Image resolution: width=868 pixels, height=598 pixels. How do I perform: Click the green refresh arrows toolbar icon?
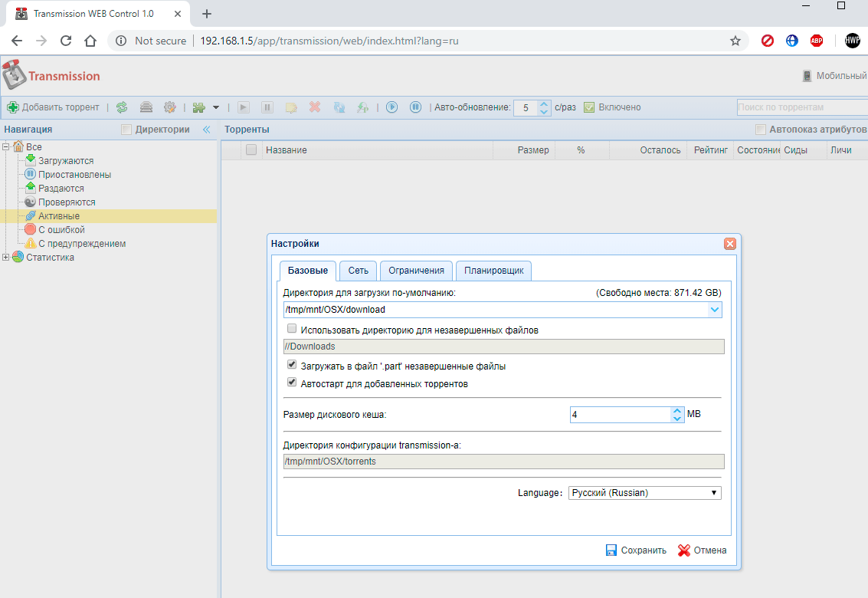122,107
